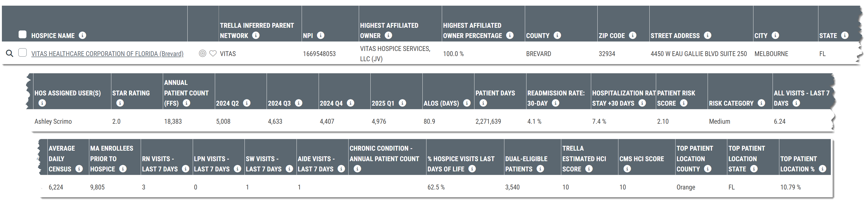The height and width of the screenshot is (204, 868).
Task: Open CMS HCI Score info tooltip
Action: point(627,169)
